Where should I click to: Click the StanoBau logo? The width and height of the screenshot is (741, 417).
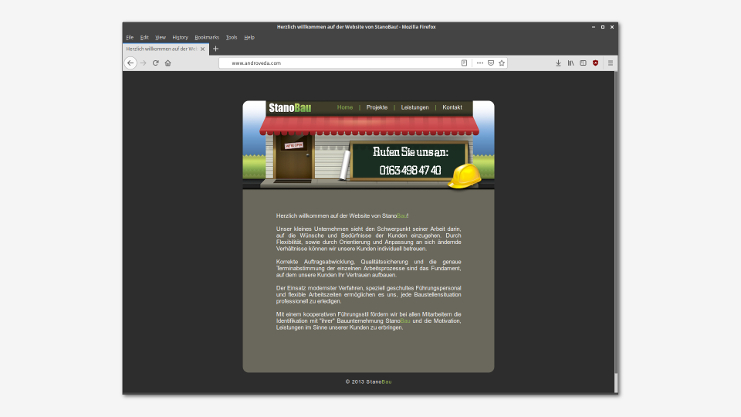290,108
